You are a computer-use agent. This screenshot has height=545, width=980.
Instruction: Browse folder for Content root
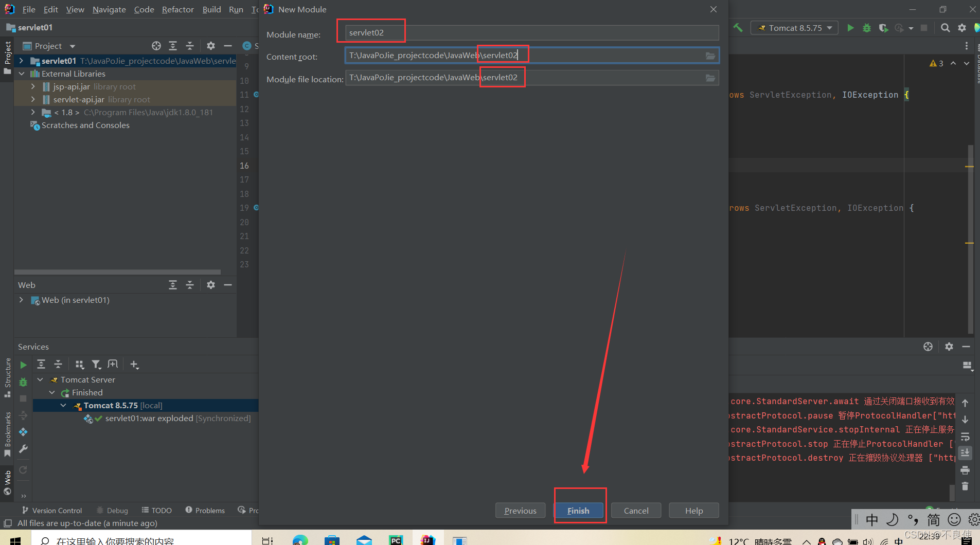click(710, 56)
